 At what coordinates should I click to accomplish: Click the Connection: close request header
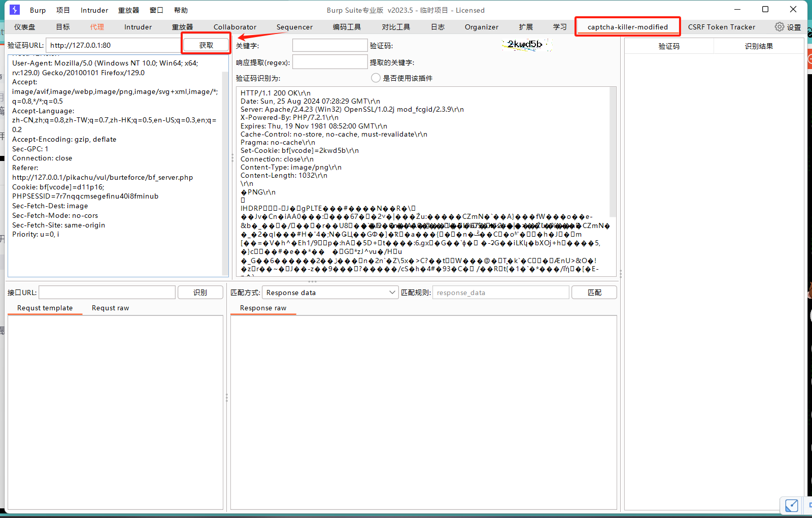pyautogui.click(x=42, y=158)
